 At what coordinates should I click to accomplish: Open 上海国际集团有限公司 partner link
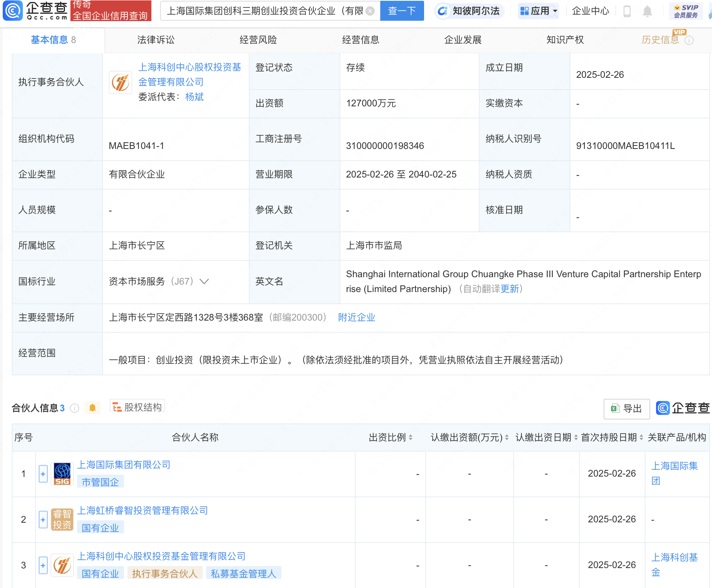pos(124,465)
